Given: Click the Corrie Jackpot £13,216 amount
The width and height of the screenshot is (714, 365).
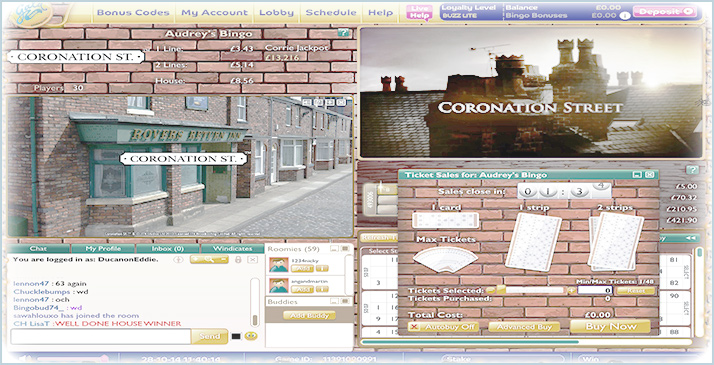Looking at the screenshot, I should (282, 58).
